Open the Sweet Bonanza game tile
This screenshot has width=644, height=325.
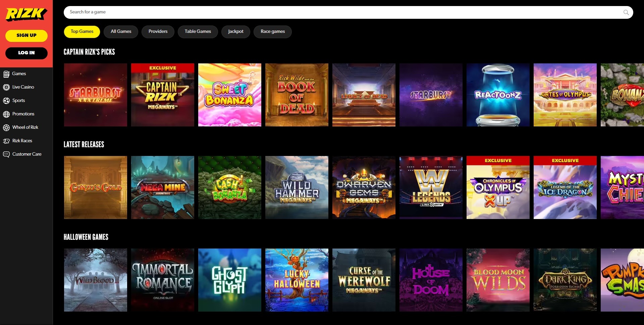(230, 95)
